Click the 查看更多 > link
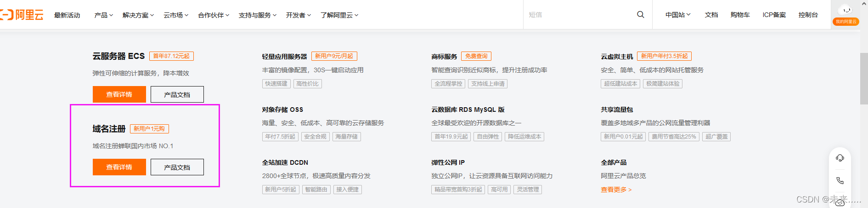The height and width of the screenshot is (208, 868). [x=616, y=190]
